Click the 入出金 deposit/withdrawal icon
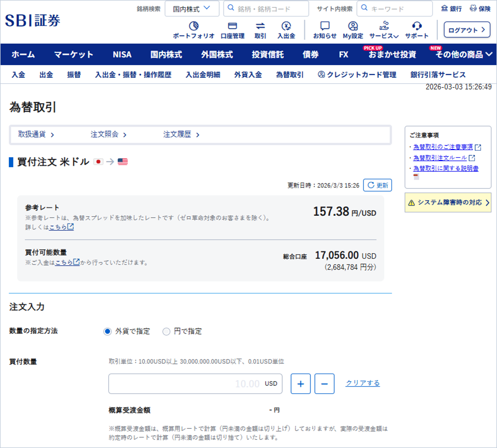This screenshot has height=448, width=497. point(286,26)
